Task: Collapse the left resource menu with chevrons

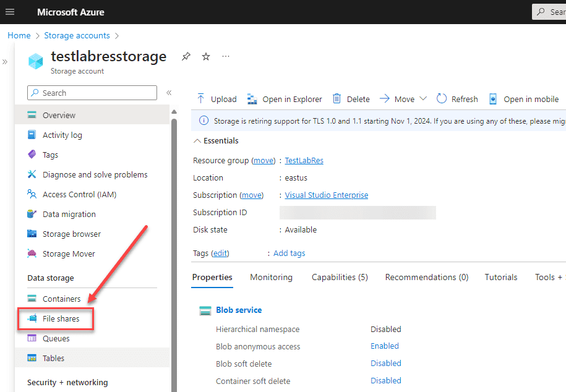Action: point(169,93)
